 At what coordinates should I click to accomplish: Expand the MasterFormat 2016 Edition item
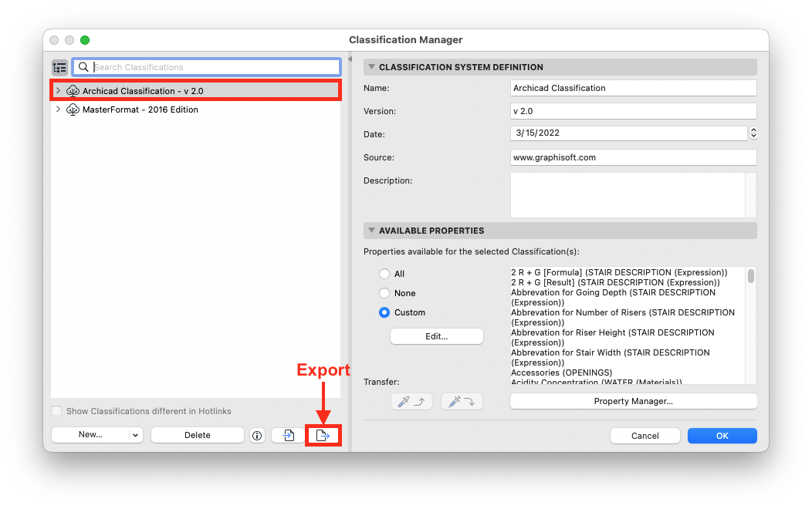[x=58, y=110]
